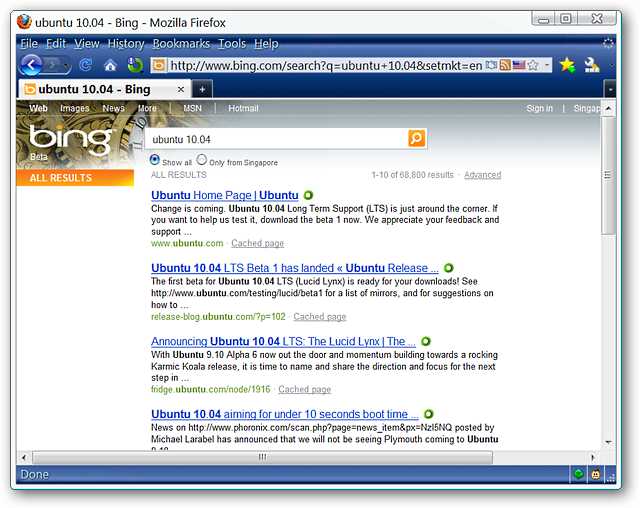Click the horizontal scrollbar thumb
The height and width of the screenshot is (508, 640).
tap(262, 457)
